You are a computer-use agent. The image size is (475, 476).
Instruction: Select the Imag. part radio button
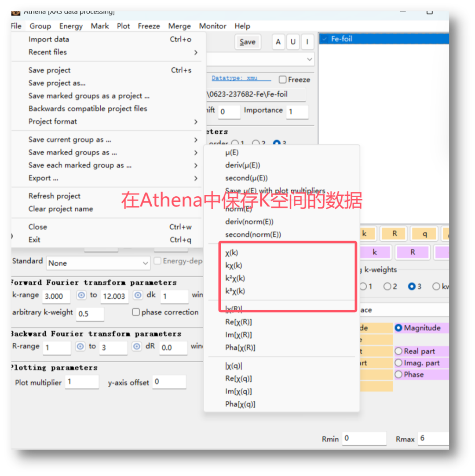pyautogui.click(x=398, y=363)
